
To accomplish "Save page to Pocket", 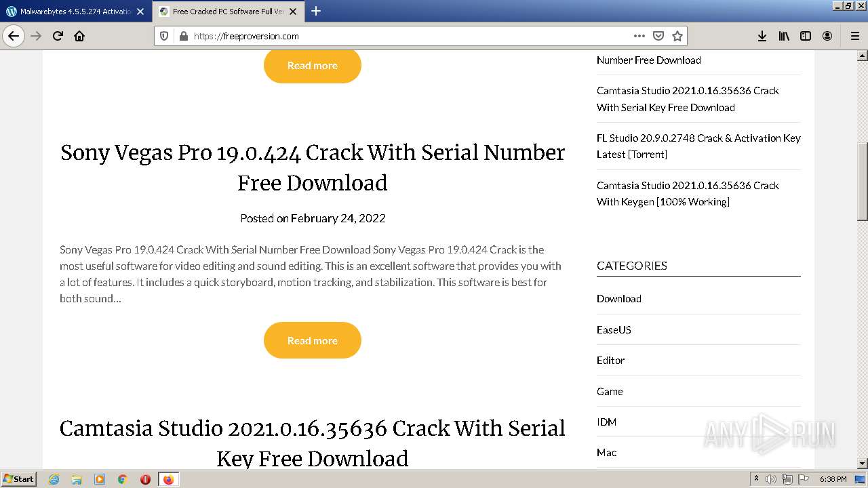I will click(x=658, y=36).
